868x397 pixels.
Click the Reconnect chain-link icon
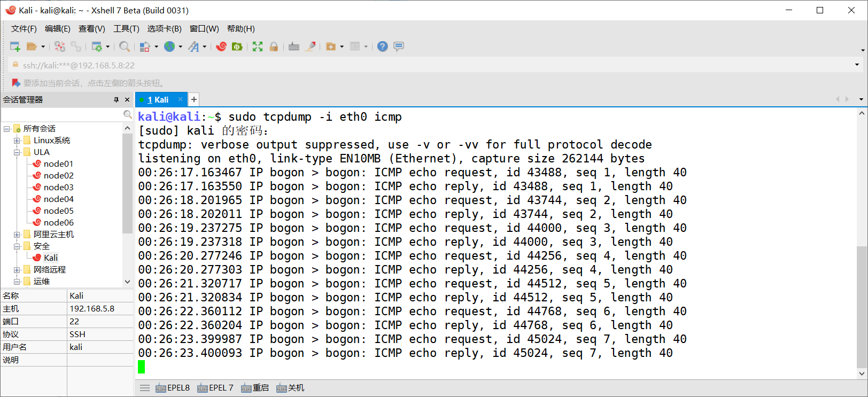pyautogui.click(x=76, y=46)
